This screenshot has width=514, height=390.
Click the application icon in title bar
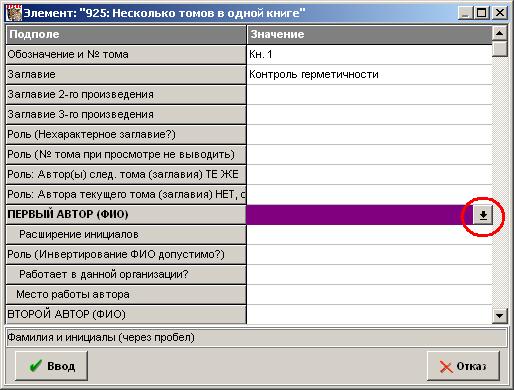[14, 13]
